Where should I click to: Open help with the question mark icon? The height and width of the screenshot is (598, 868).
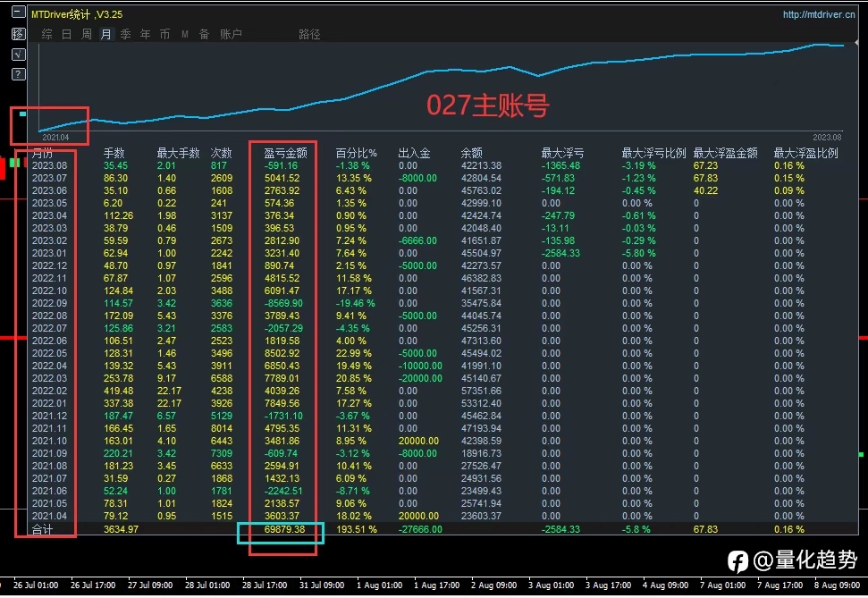tap(18, 74)
